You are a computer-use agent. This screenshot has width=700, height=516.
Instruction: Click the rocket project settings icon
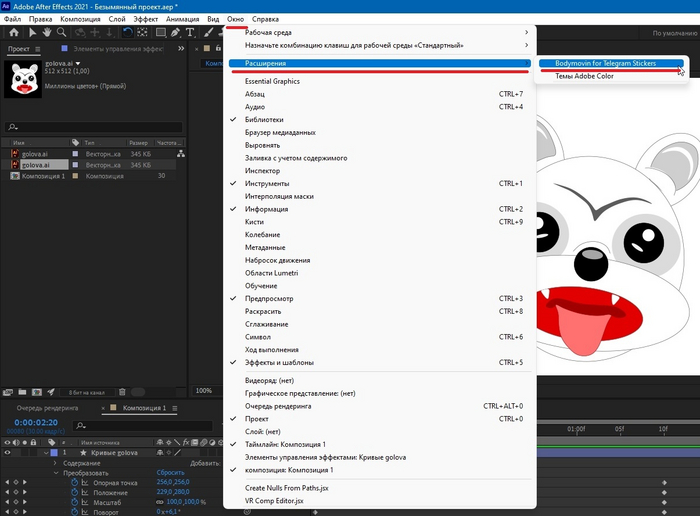tap(51, 392)
